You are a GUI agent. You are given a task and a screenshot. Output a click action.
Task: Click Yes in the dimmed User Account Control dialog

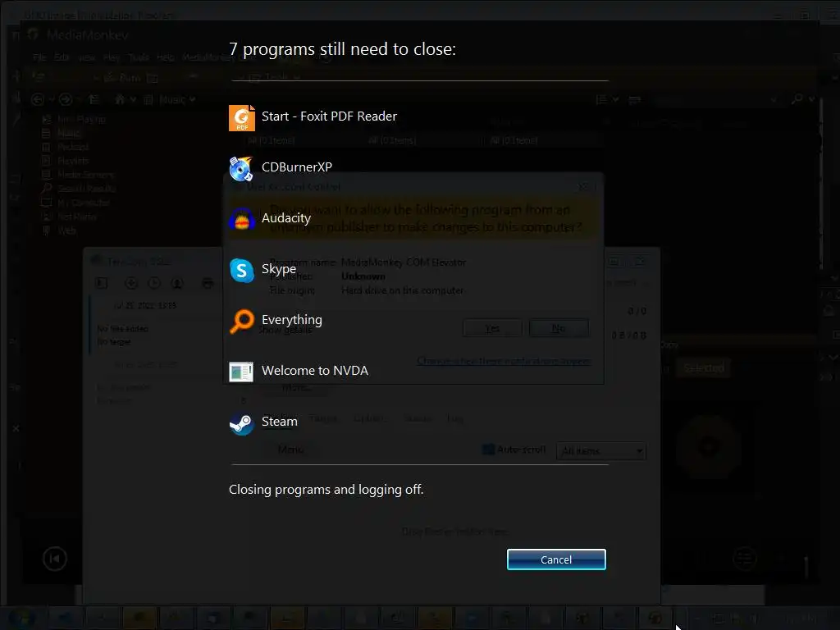(x=492, y=328)
